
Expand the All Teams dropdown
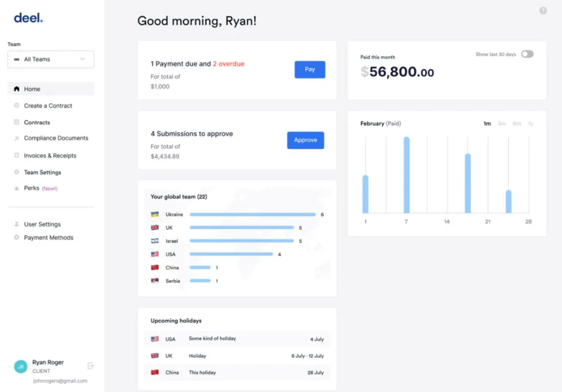(x=50, y=59)
